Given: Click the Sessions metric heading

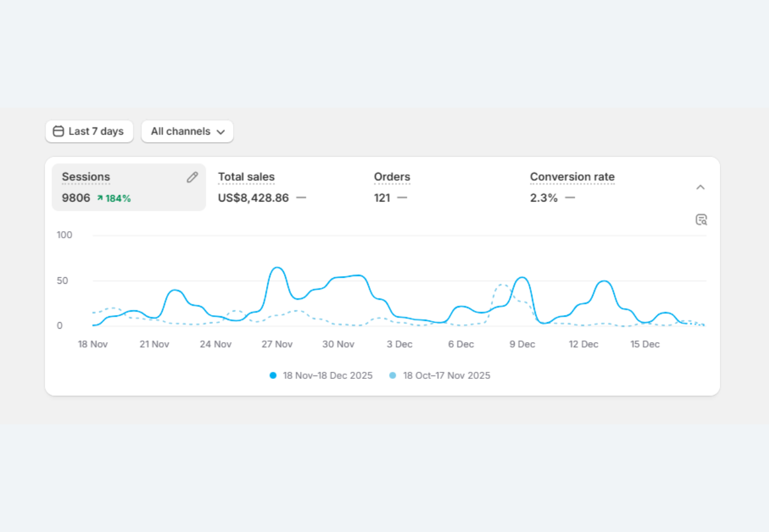Looking at the screenshot, I should coord(86,177).
